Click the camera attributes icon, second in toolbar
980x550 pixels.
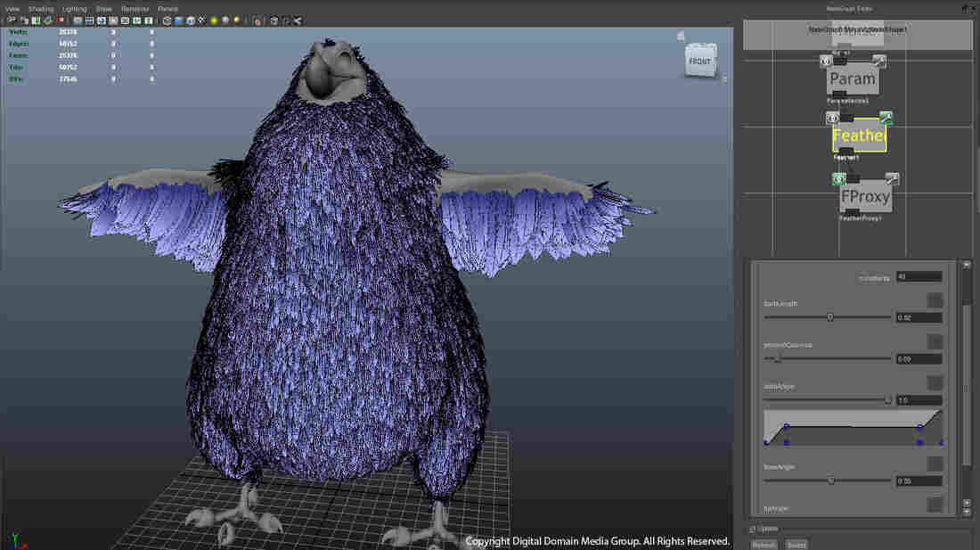pyautogui.click(x=25, y=21)
